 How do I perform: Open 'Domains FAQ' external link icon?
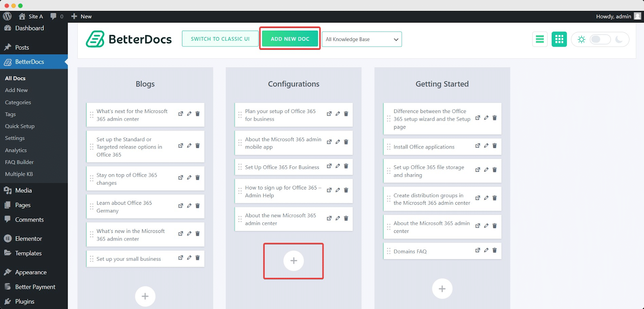[478, 250]
